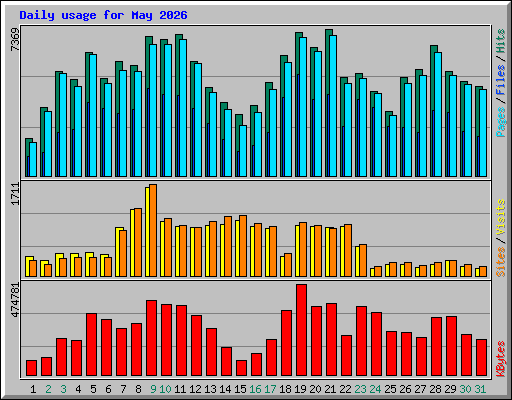Click the cyan Files bar for day 31
This screenshot has height=400, width=512.
tap(483, 133)
